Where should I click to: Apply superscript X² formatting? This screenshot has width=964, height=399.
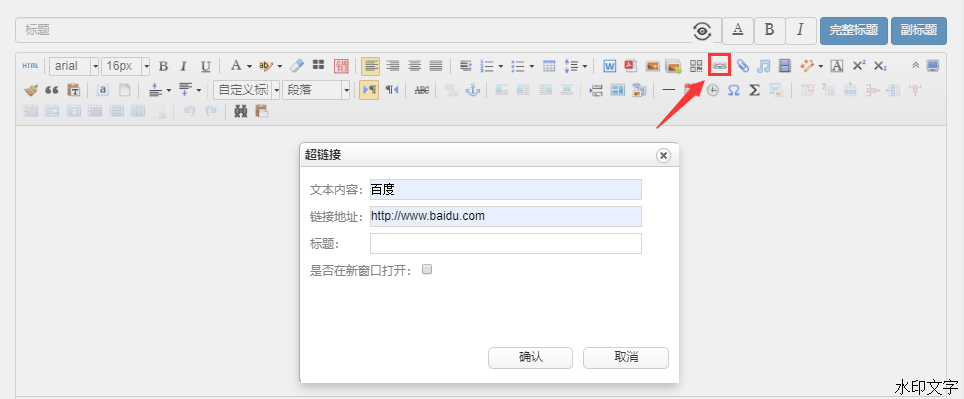coord(859,66)
